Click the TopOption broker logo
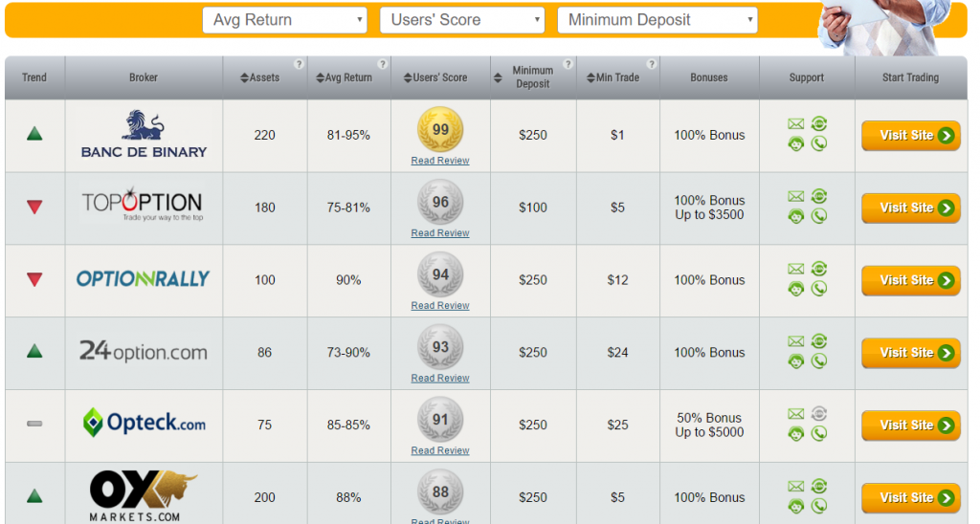The width and height of the screenshot is (980, 524). tap(143, 204)
